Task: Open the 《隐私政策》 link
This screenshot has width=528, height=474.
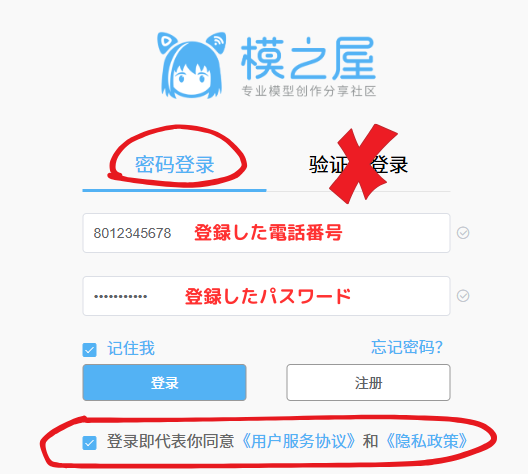Action: tap(427, 441)
